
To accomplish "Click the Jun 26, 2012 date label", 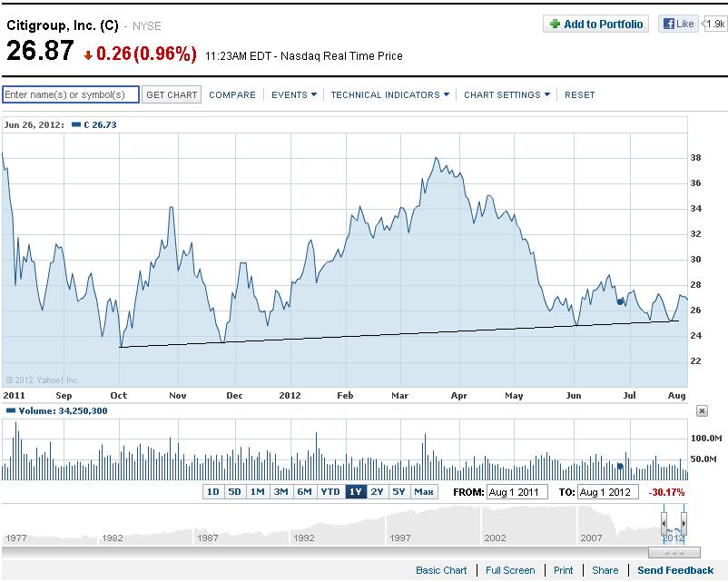I will tap(34, 124).
